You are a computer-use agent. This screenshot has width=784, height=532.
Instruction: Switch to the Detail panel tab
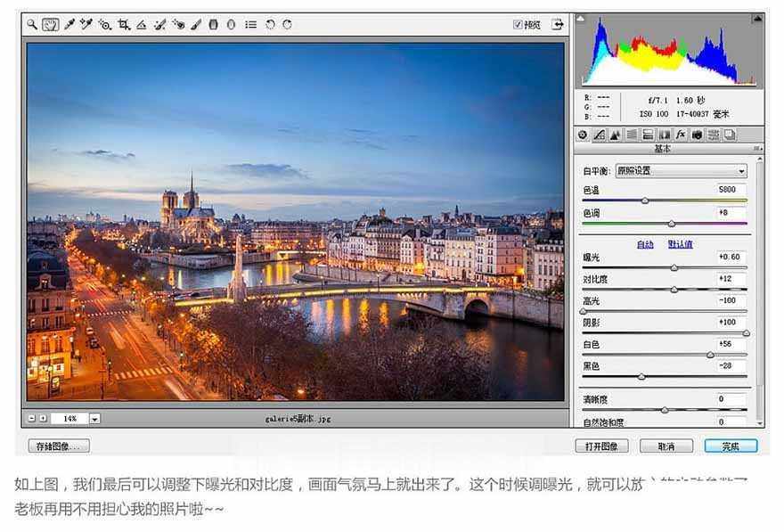pos(616,135)
